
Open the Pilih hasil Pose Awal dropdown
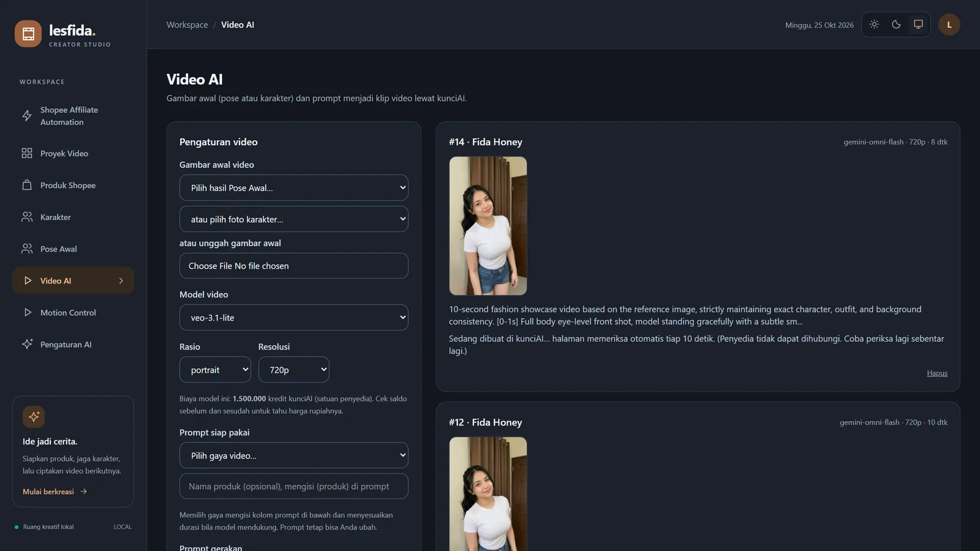[294, 188]
